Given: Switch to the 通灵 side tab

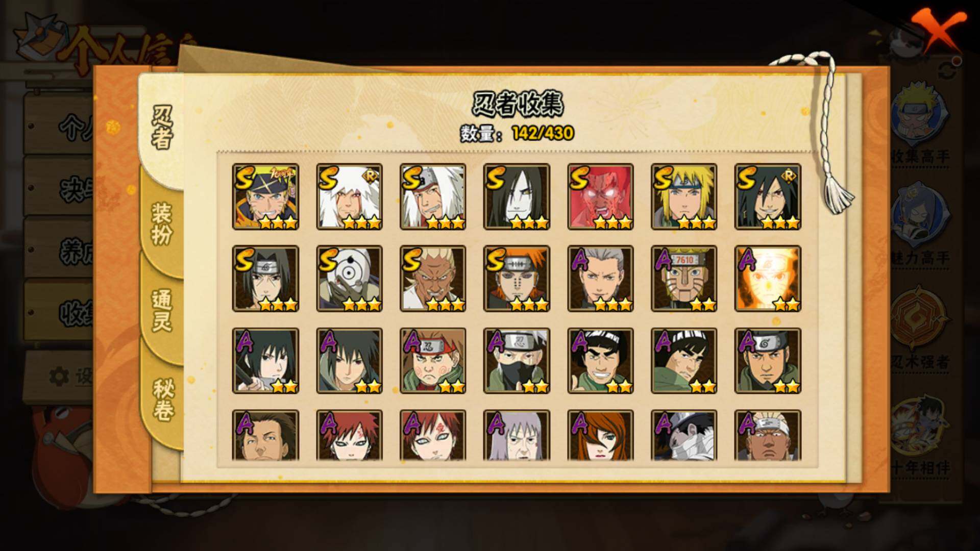Looking at the screenshot, I should [x=162, y=310].
